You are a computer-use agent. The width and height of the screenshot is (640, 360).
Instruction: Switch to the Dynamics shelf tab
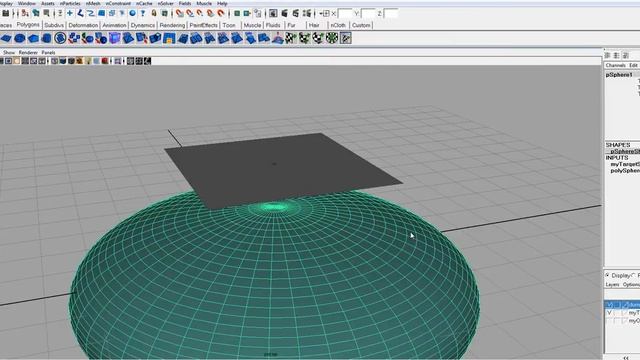(143, 25)
